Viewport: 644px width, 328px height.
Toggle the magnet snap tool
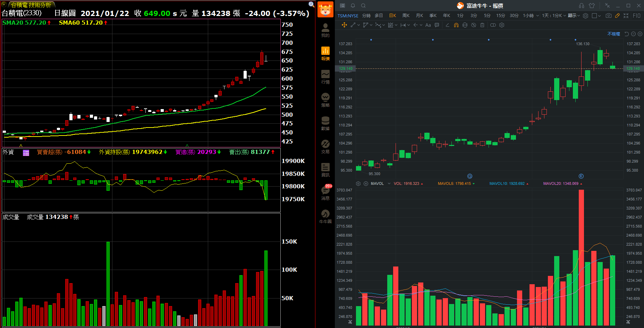(456, 25)
